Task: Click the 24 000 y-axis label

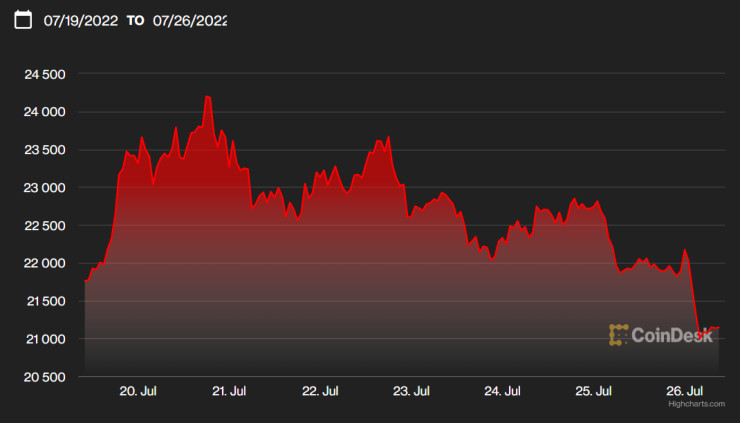Action: click(44, 112)
